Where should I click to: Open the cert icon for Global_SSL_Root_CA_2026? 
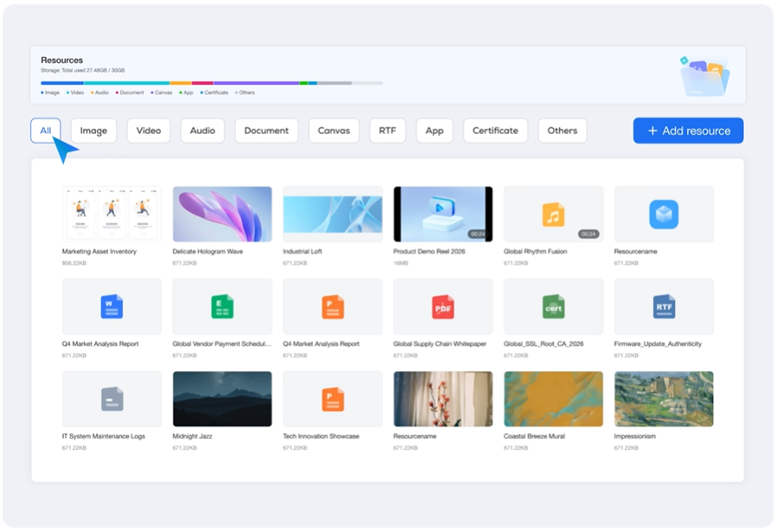553,306
